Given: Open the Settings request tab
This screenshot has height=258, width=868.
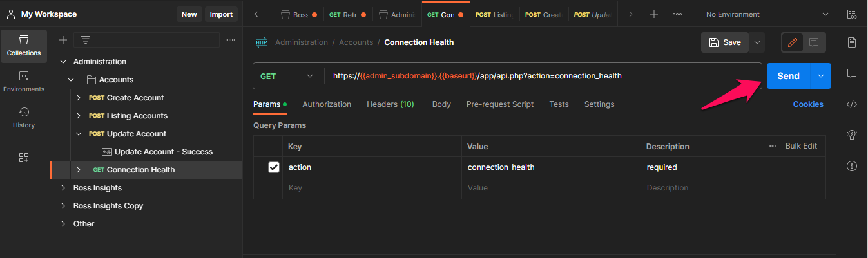Looking at the screenshot, I should click(599, 104).
